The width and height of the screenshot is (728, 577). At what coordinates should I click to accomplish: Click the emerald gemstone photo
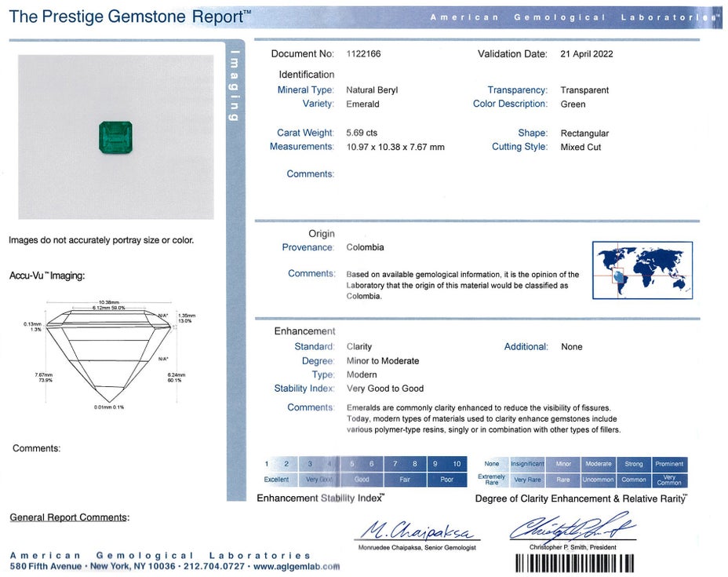(115, 137)
